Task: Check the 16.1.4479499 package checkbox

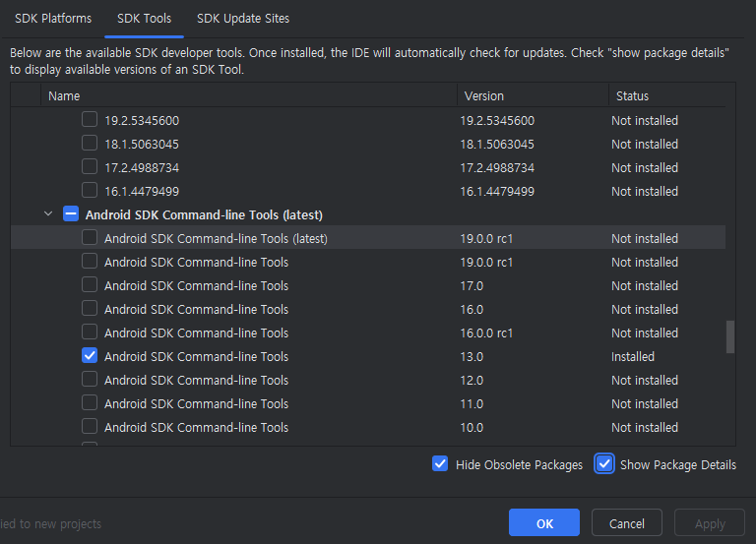Action: point(90,190)
